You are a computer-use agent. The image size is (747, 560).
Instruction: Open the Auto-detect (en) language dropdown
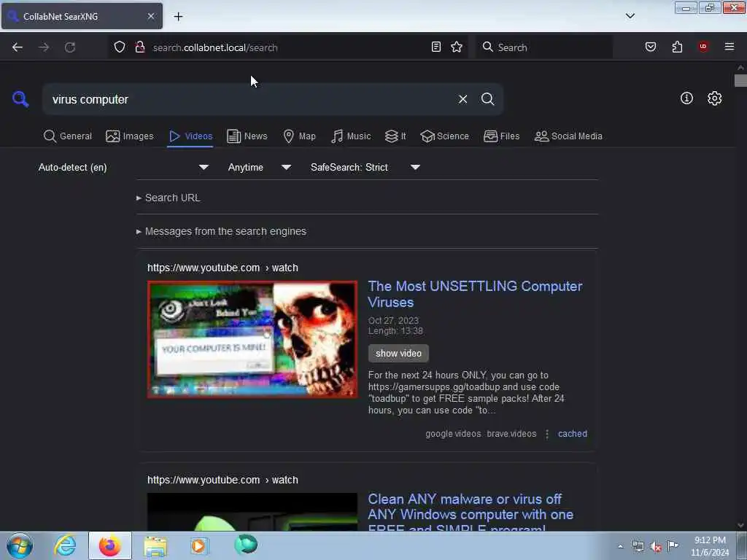pyautogui.click(x=123, y=167)
